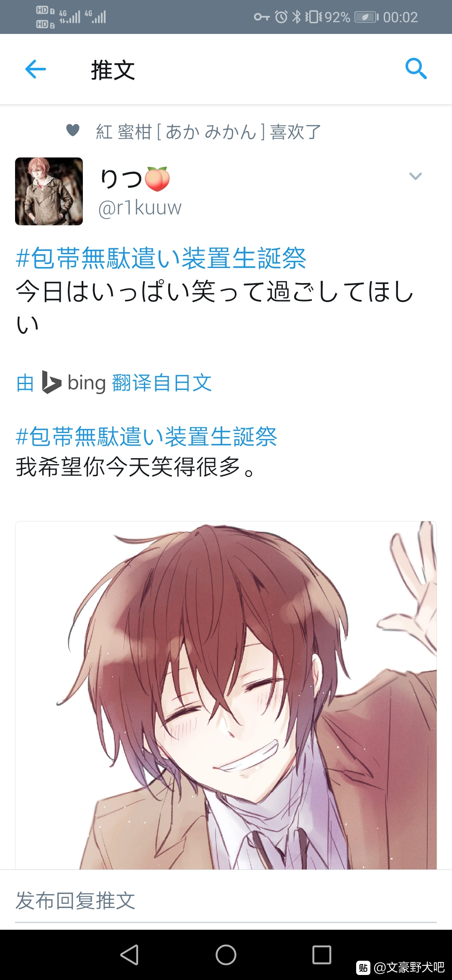This screenshot has height=980, width=452.
Task: View the attached anime illustration
Action: pos(226,695)
